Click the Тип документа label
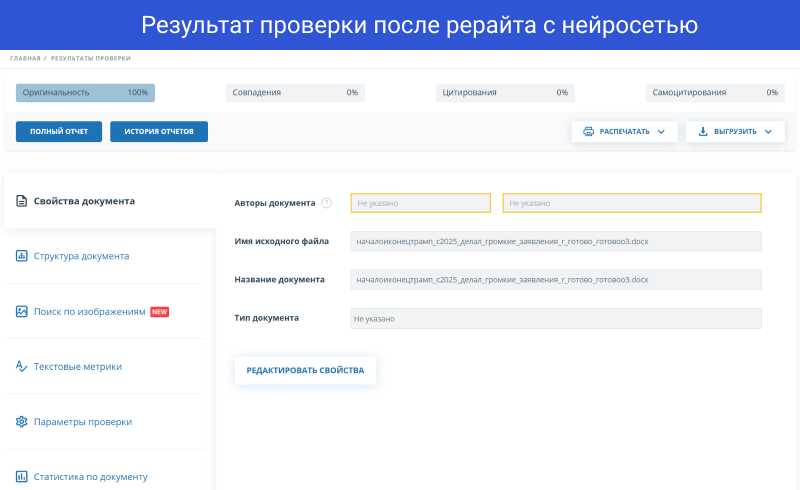The width and height of the screenshot is (800, 490). coord(266,318)
